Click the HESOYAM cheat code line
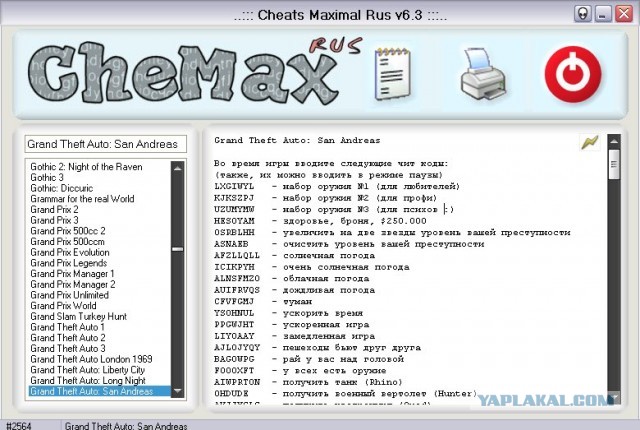640x430 pixels. coord(320,221)
